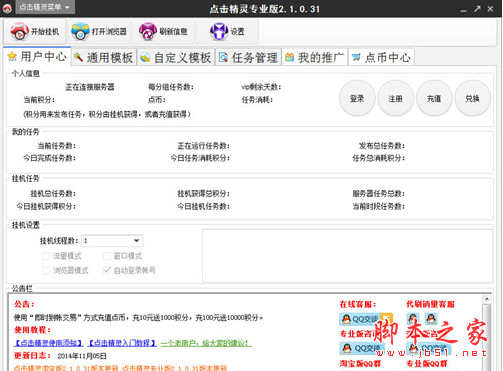
Task: Open the 点币中心 tab
Action: click(381, 58)
